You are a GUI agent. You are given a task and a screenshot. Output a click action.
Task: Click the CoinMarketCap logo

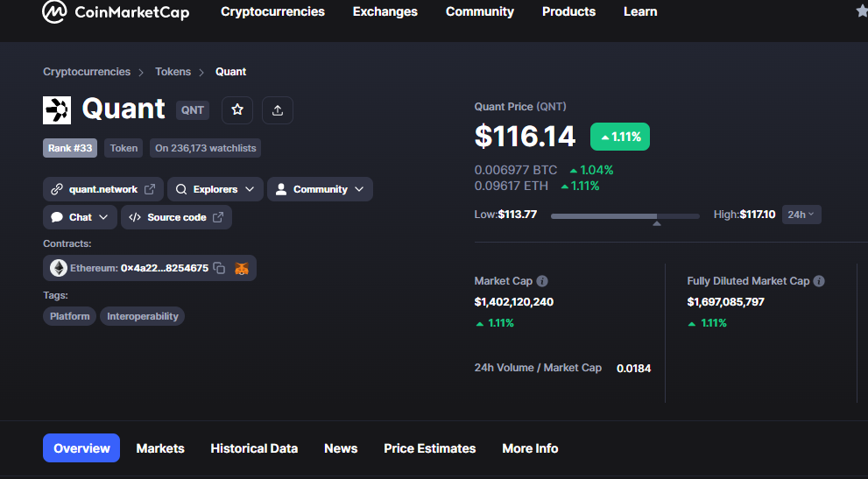point(116,11)
